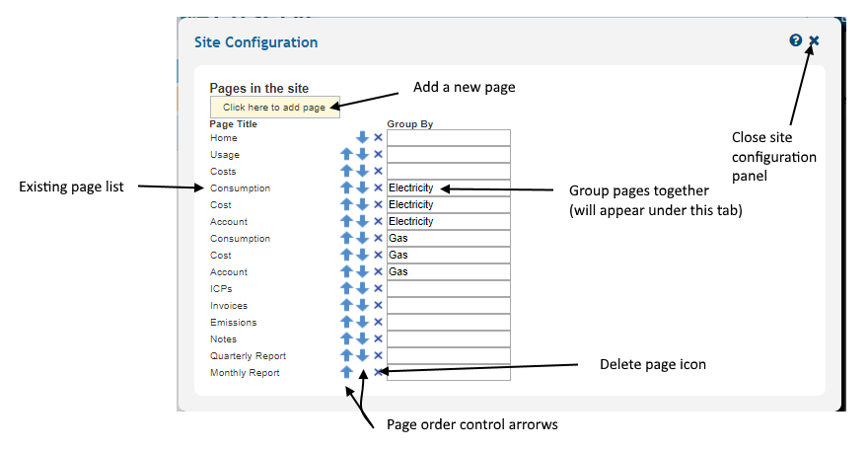Image resolution: width=868 pixels, height=449 pixels.
Task: Click here to add page button
Action: (274, 108)
